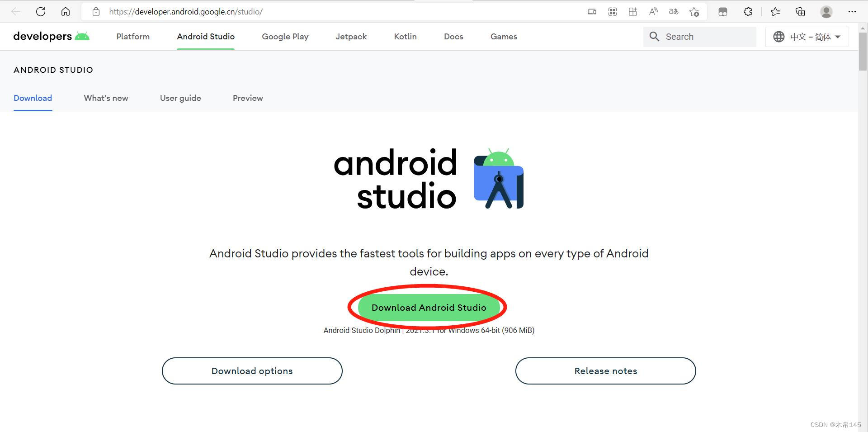The height and width of the screenshot is (432, 868).
Task: Open browser Settings via ellipsis menu
Action: pos(853,12)
